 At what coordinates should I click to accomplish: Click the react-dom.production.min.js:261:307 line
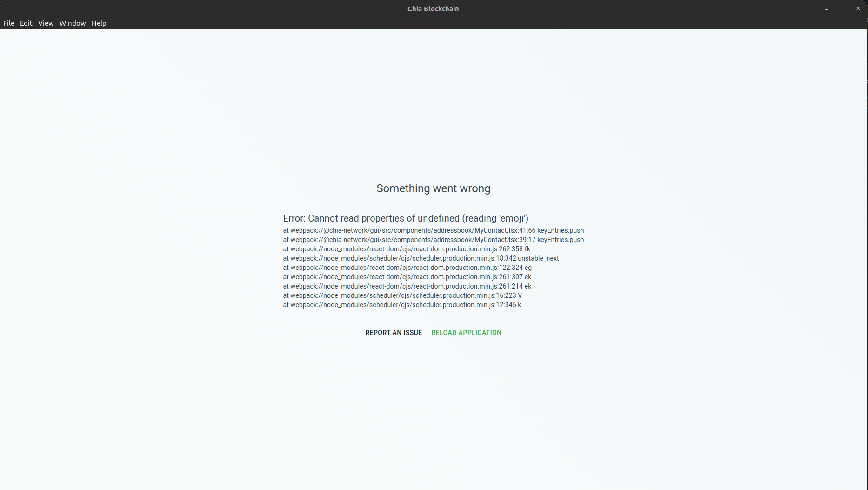point(407,277)
